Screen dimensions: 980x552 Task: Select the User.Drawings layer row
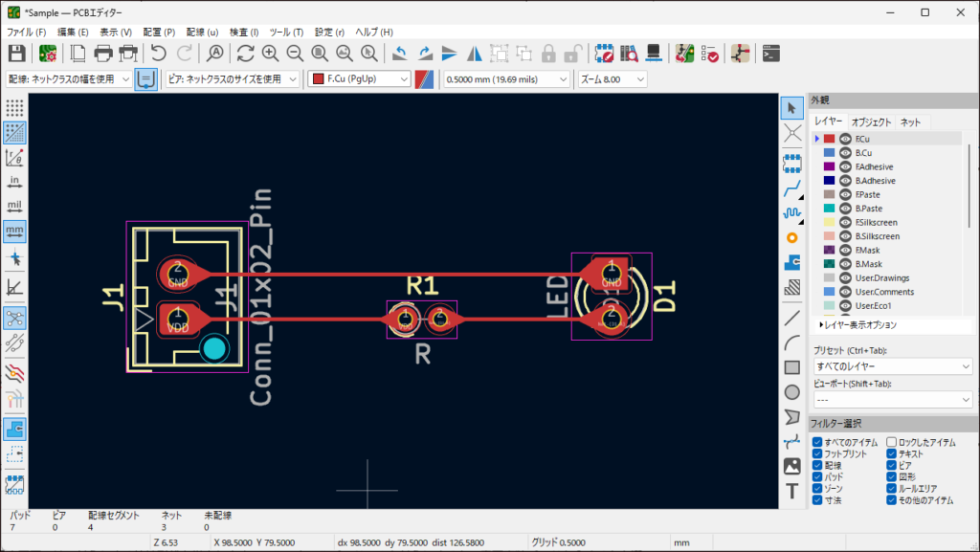coord(884,277)
